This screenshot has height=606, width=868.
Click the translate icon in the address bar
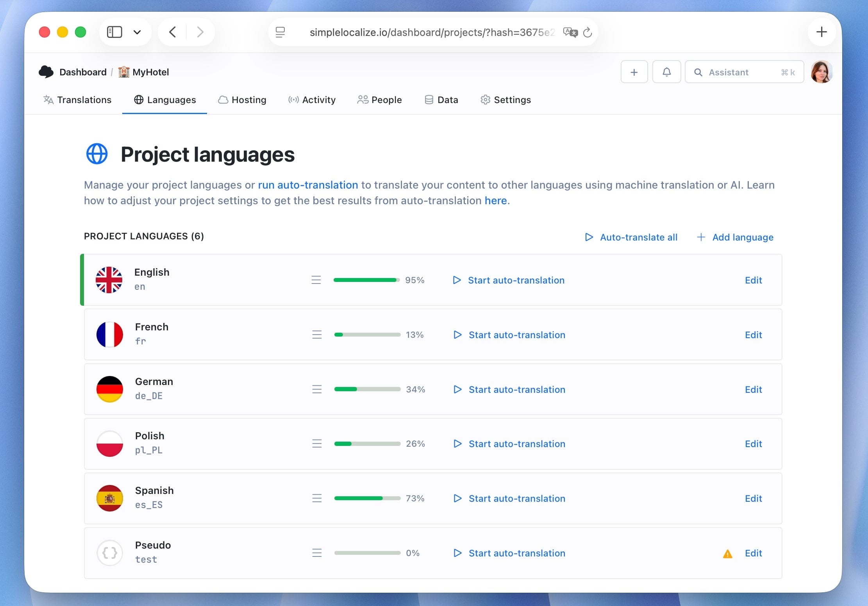point(570,32)
